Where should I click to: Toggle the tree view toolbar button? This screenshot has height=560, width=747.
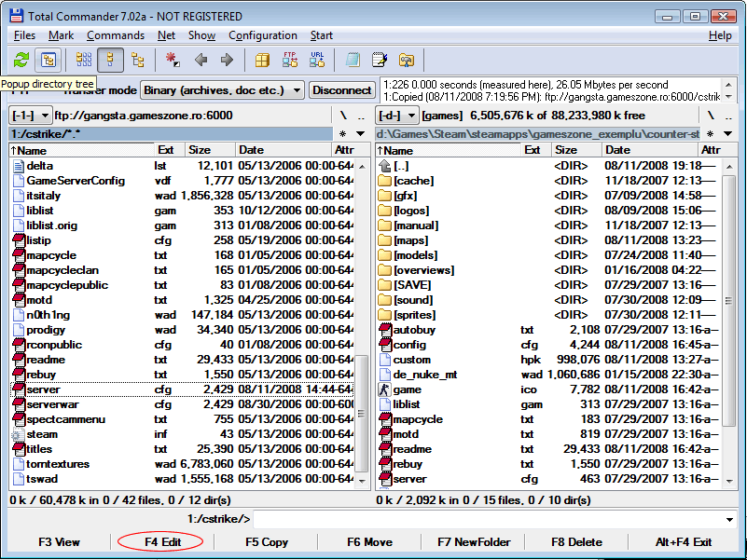point(138,60)
